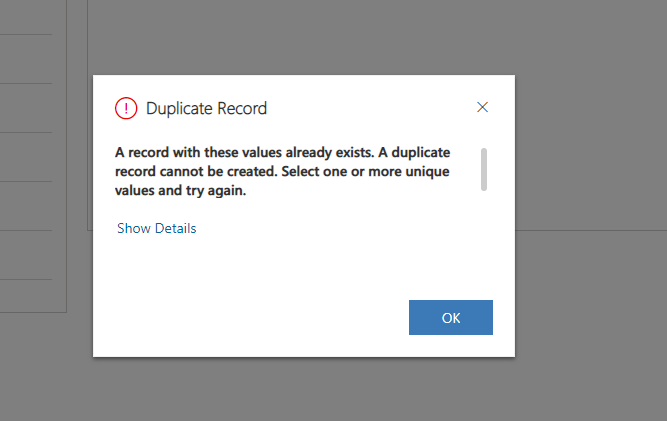Open the Show Details link
This screenshot has width=667, height=421.
pos(156,228)
